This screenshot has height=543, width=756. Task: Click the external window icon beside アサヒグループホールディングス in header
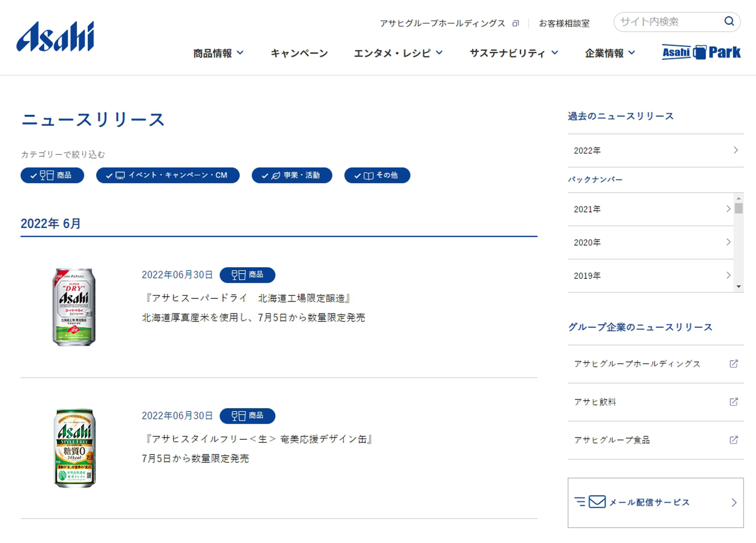coord(515,23)
